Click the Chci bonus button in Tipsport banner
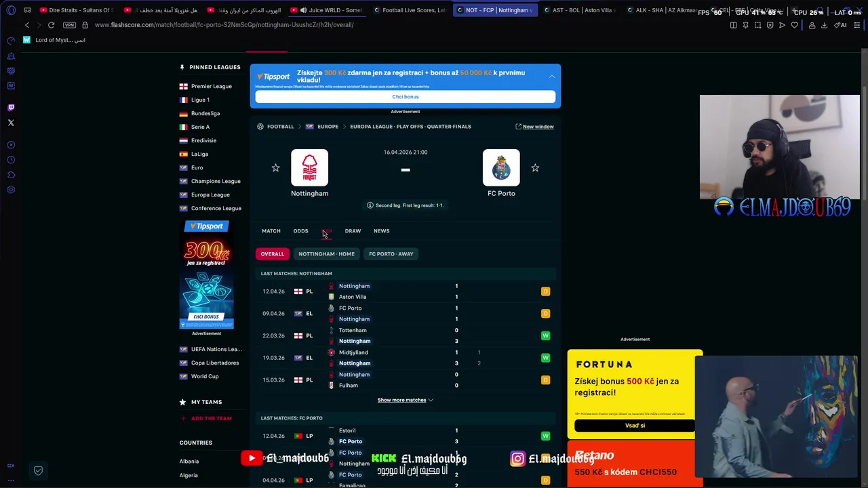The width and height of the screenshot is (868, 488). tap(406, 97)
